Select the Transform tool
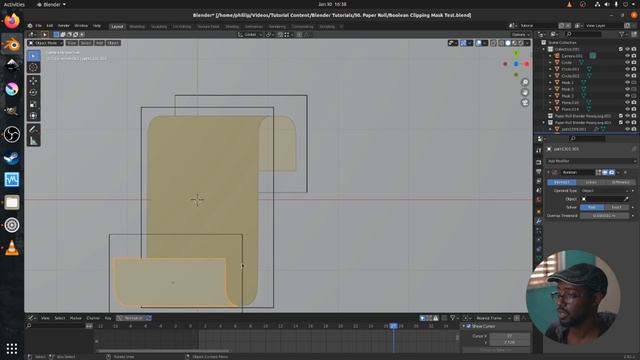The image size is (640, 360). pyautogui.click(x=33, y=116)
